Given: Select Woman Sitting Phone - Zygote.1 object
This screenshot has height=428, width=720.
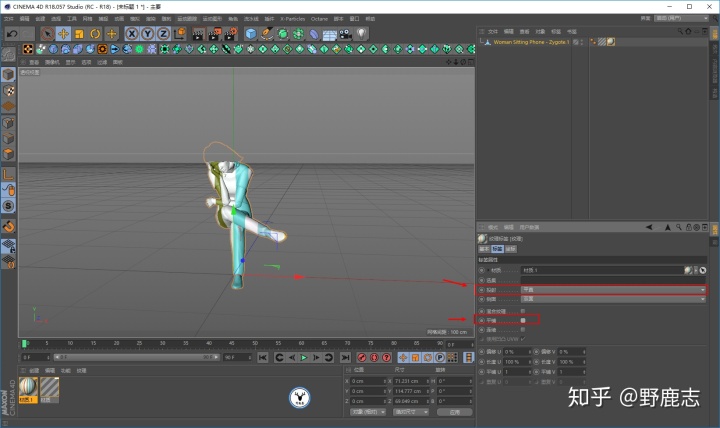Looking at the screenshot, I should tap(531, 42).
